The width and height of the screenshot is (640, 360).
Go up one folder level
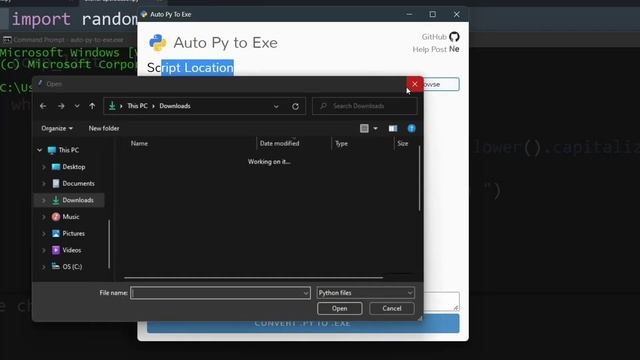click(x=92, y=106)
